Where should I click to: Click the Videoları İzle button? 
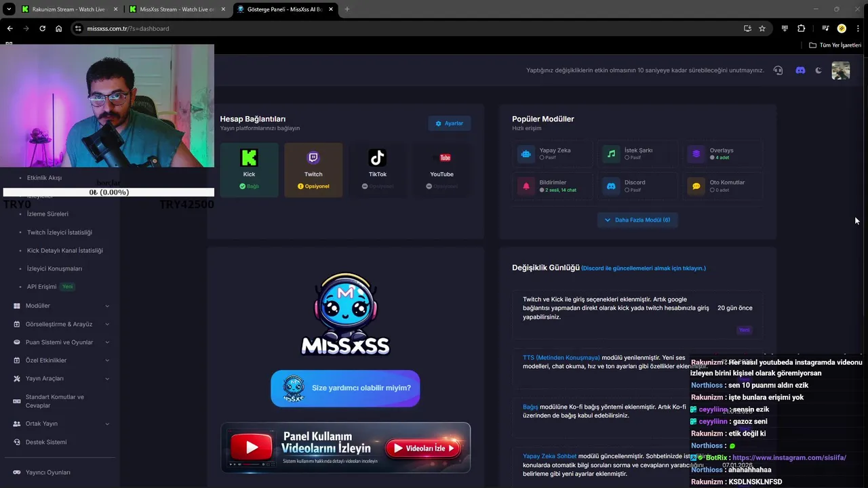(424, 448)
